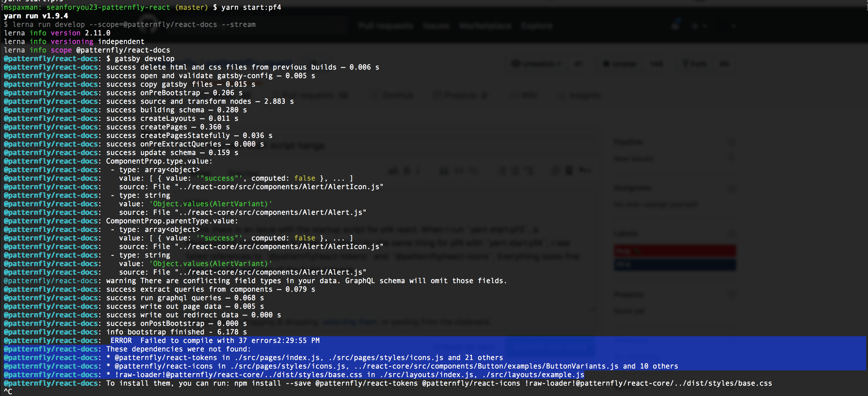
Task: Click 'success building schema' line
Action: click(125, 110)
